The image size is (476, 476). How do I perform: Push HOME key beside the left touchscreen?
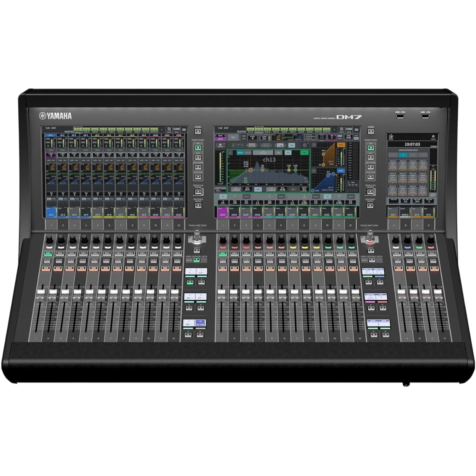(x=198, y=131)
